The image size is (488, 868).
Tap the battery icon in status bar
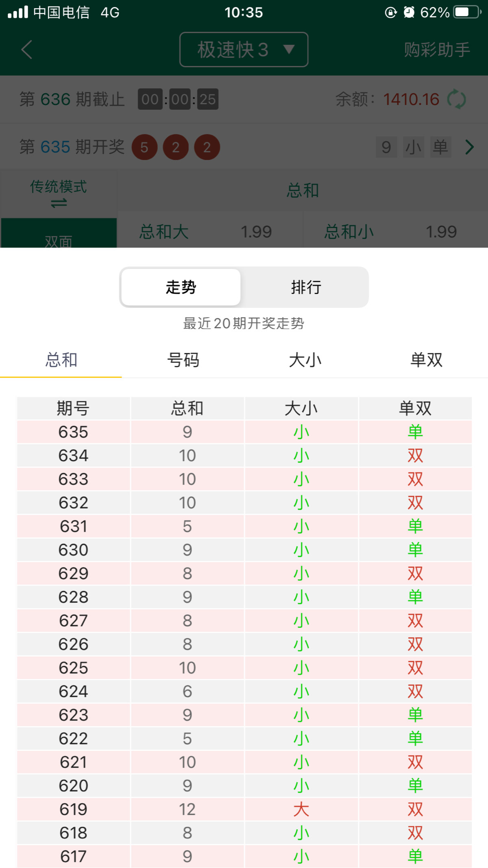point(467,12)
